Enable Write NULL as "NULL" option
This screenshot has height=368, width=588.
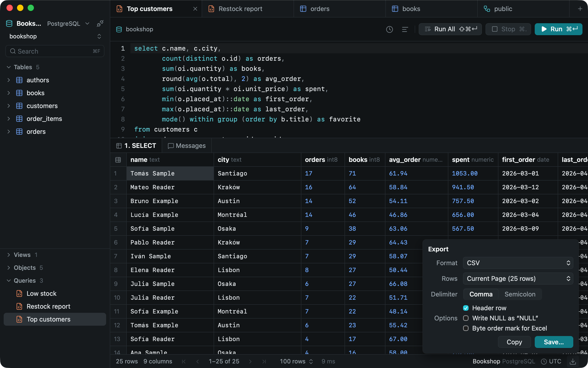466,318
